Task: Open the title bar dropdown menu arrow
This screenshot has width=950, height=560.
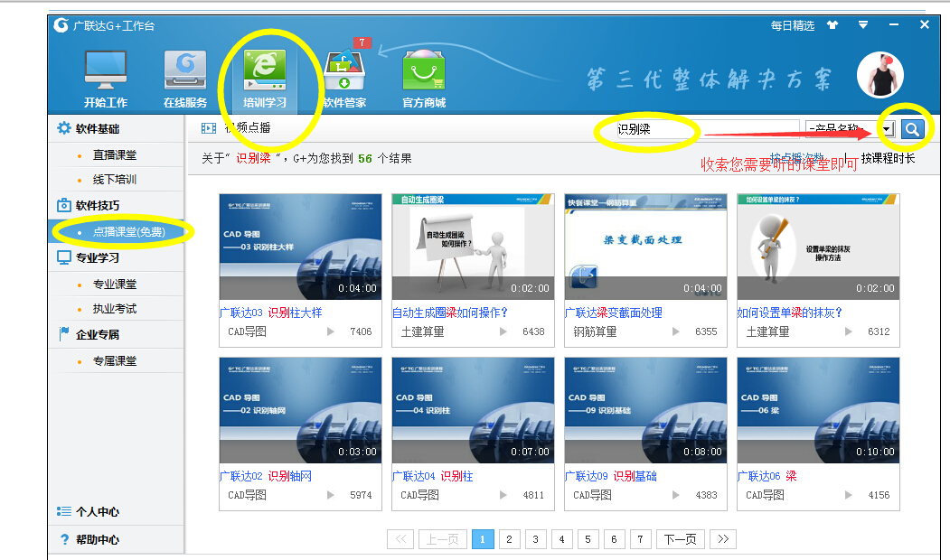Action: pos(862,24)
